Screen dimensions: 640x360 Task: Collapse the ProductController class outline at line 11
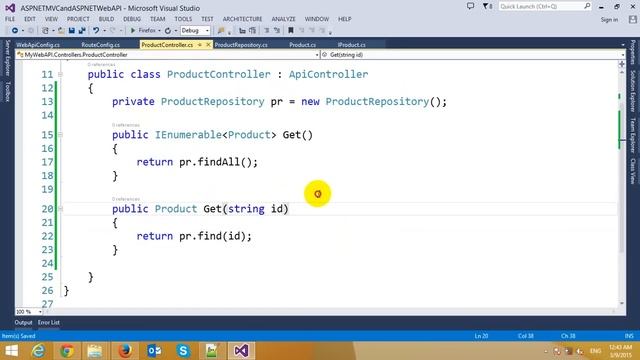point(60,75)
